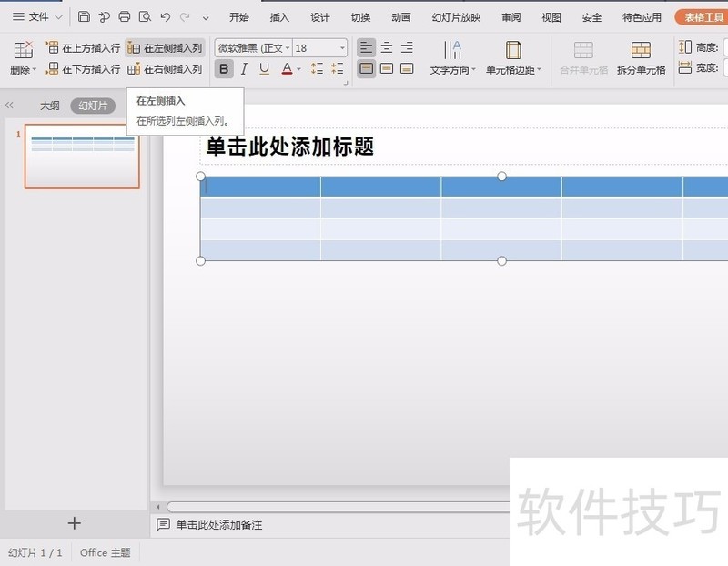This screenshot has height=566, width=728.
Task: Align text right
Action: click(407, 47)
